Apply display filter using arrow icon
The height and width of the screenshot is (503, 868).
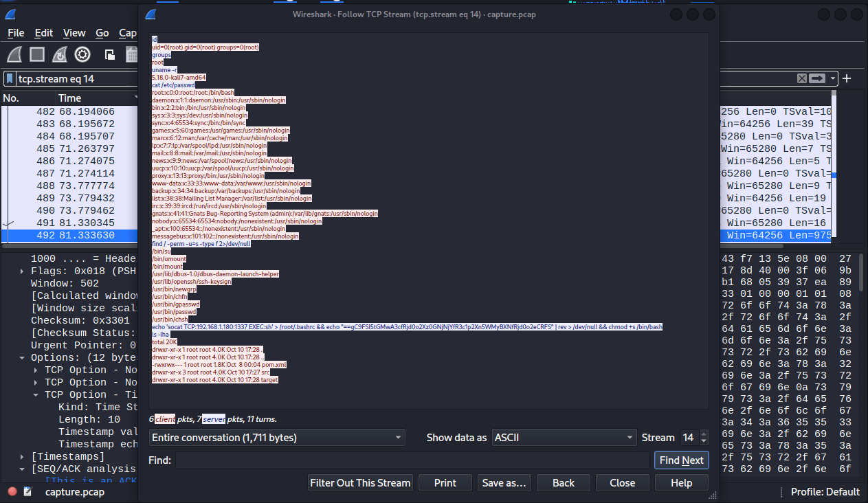[x=817, y=78]
